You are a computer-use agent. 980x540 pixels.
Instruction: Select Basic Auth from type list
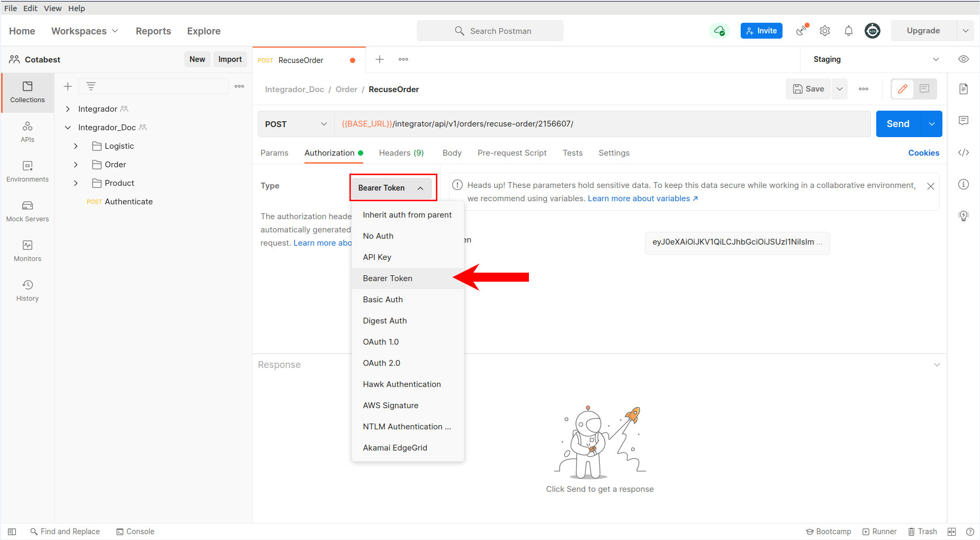(x=408, y=300)
